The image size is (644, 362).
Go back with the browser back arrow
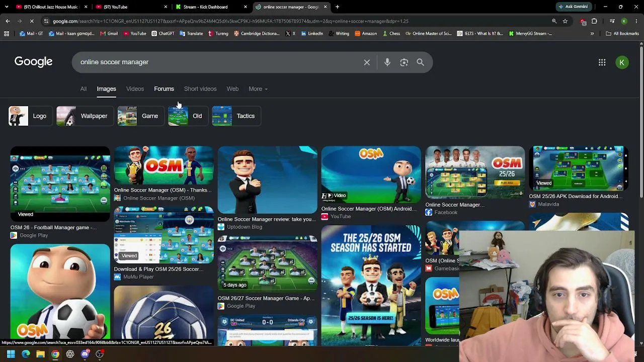click(8, 21)
